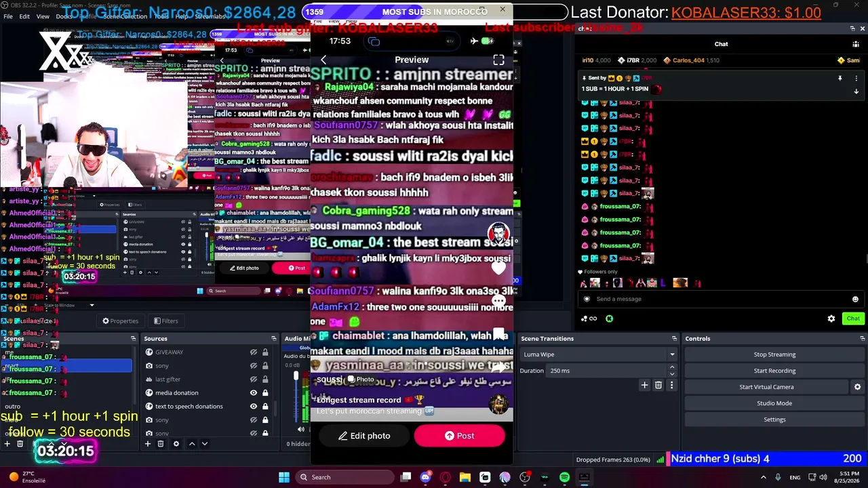This screenshot has height=488, width=868.
Task: Remove selected source with Sources trash icon
Action: tap(161, 444)
